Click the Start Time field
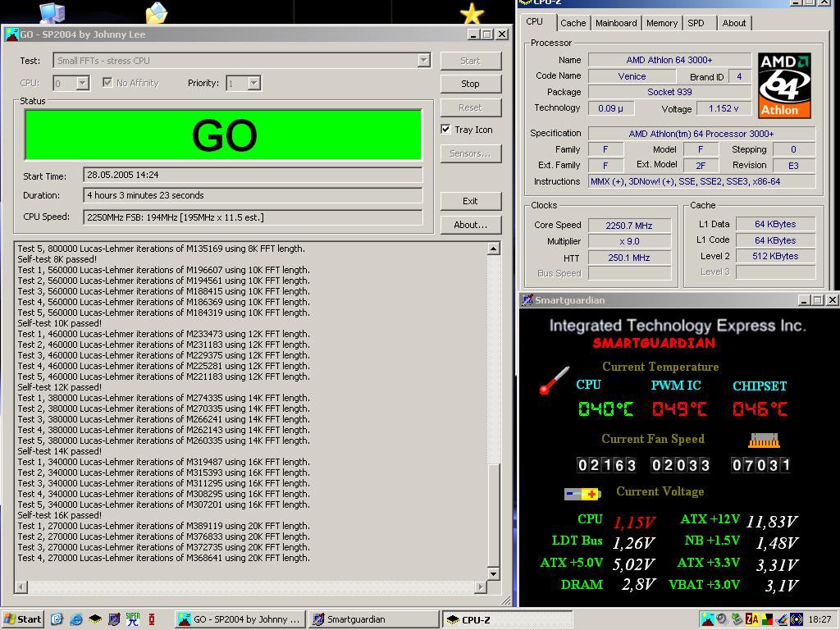Viewport: 840px width, 630px height. tap(253, 175)
